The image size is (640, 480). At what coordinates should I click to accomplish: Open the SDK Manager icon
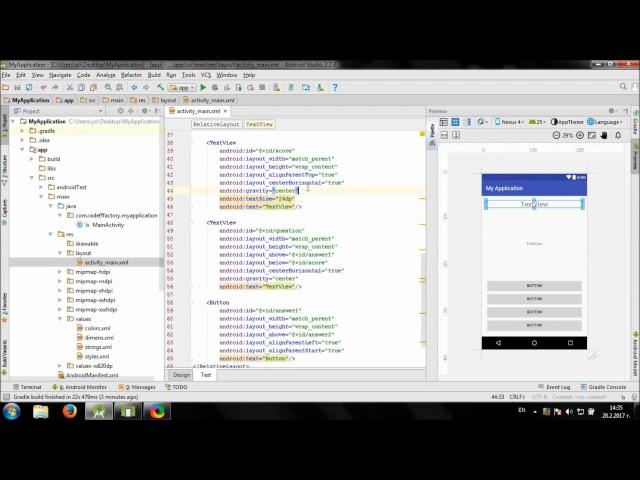pyautogui.click(x=320, y=87)
